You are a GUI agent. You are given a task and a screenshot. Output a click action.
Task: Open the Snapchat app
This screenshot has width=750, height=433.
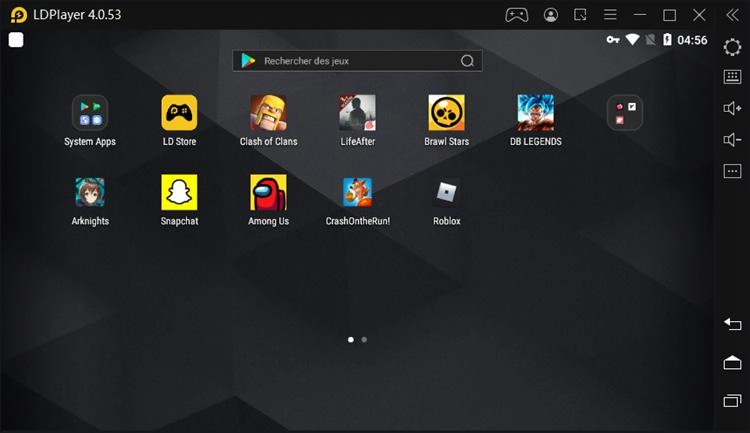(x=179, y=192)
